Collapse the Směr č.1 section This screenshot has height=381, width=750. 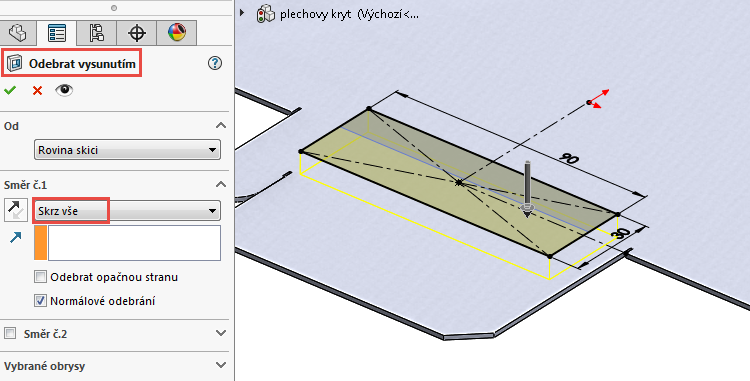(221, 185)
